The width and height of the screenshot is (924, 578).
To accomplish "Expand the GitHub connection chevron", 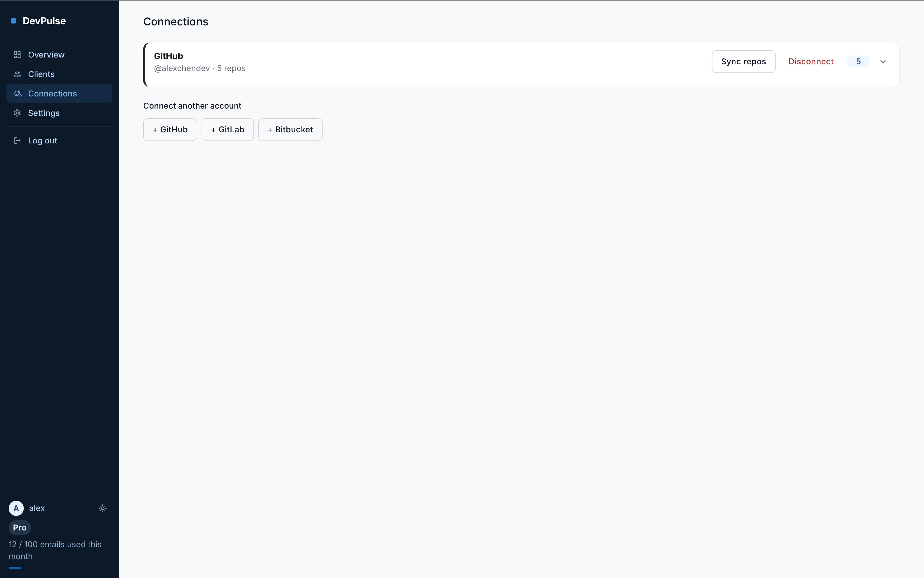I will pos(883,62).
